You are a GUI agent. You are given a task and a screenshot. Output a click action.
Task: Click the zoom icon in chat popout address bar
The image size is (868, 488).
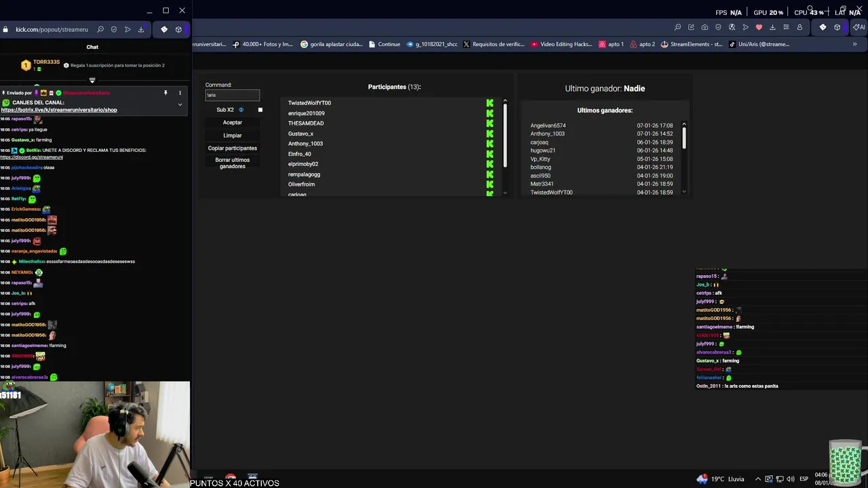coord(100,29)
